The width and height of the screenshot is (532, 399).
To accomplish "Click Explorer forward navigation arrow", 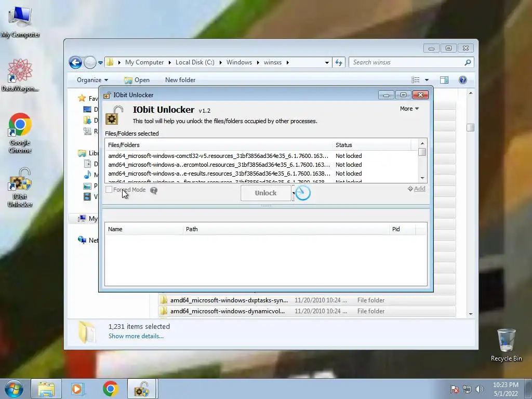I will tap(90, 62).
